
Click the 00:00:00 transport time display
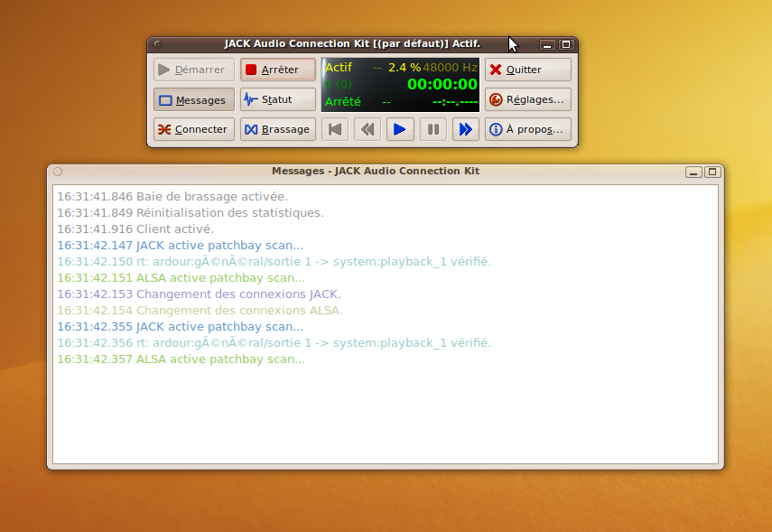pyautogui.click(x=442, y=84)
